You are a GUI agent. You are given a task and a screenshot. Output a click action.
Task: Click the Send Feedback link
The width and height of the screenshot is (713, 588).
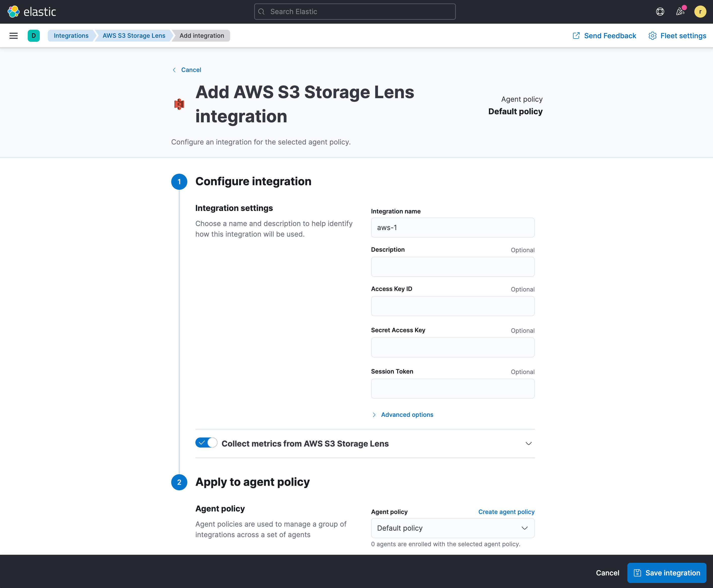(x=604, y=35)
